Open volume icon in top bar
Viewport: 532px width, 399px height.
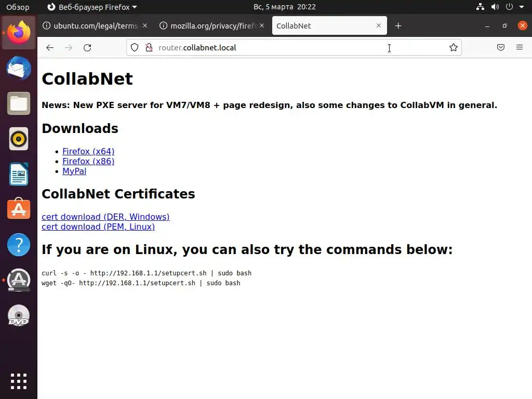(495, 7)
